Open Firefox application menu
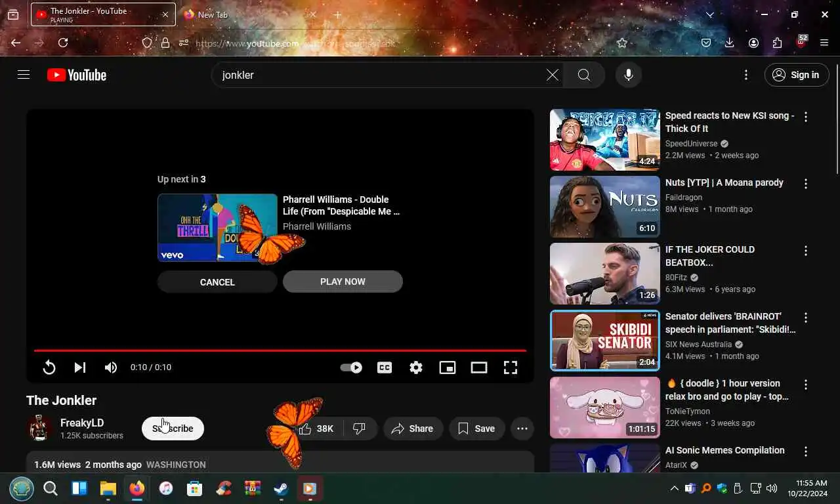 (824, 43)
